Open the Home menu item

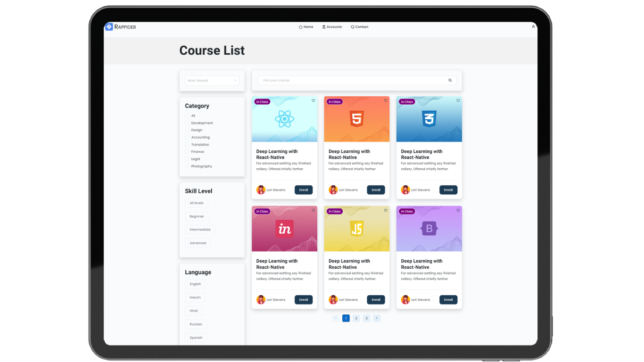pos(306,27)
